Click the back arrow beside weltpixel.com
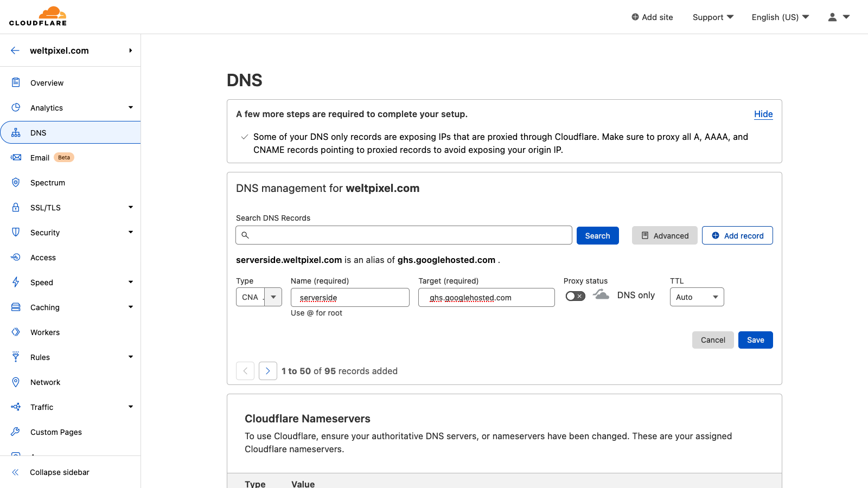The height and width of the screenshot is (488, 868). [x=15, y=50]
